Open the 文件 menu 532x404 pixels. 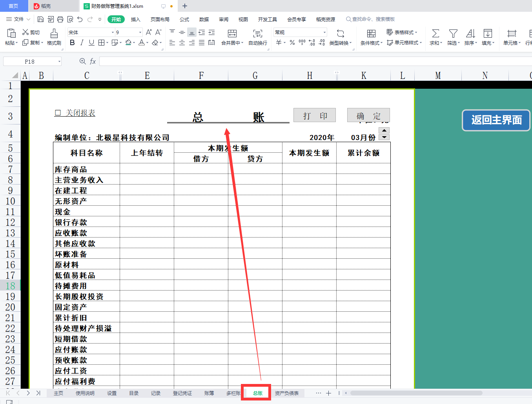18,19
